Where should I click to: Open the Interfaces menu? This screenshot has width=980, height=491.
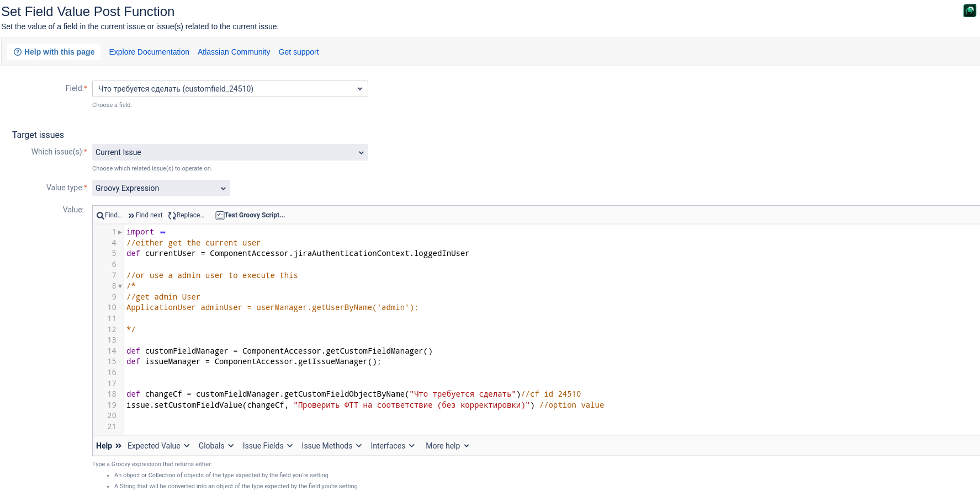point(393,446)
